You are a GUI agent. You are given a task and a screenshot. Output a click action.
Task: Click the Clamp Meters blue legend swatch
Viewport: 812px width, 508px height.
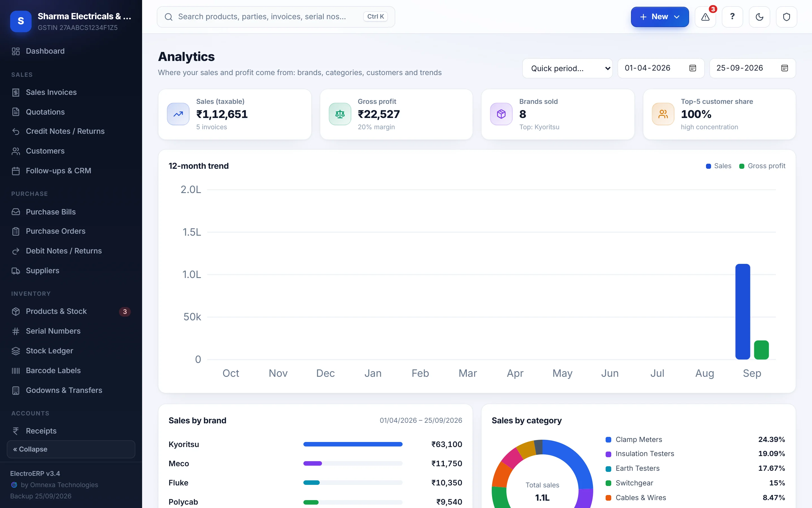click(x=608, y=440)
